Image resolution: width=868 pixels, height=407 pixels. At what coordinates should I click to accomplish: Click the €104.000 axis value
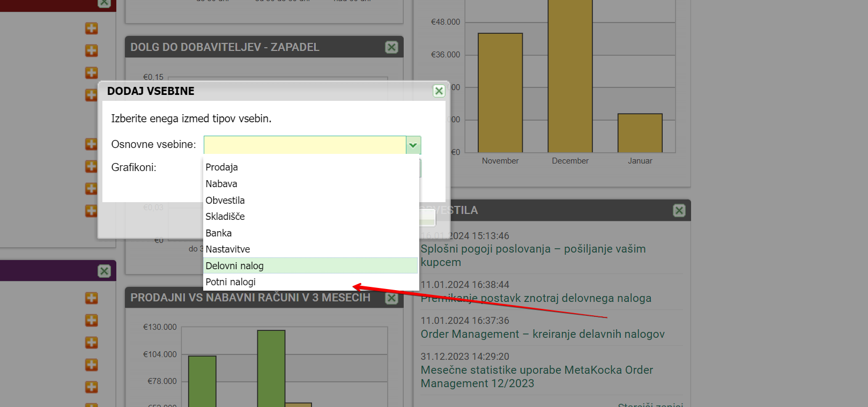click(x=160, y=354)
